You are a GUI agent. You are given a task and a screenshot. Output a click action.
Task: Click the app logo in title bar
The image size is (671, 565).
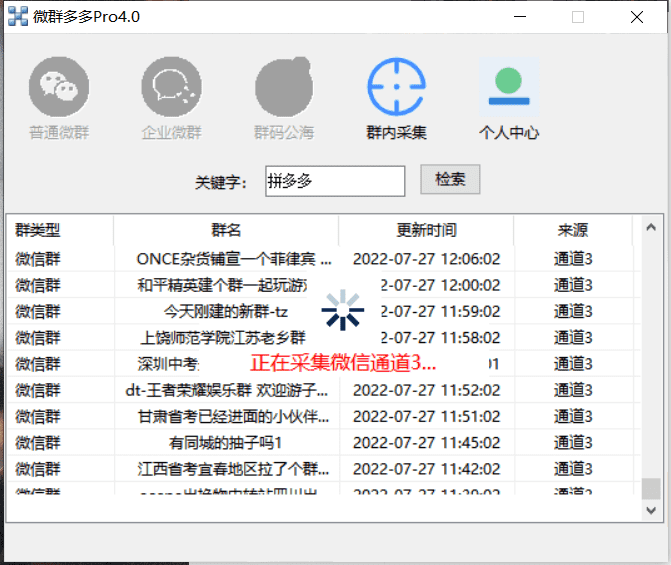click(x=18, y=17)
